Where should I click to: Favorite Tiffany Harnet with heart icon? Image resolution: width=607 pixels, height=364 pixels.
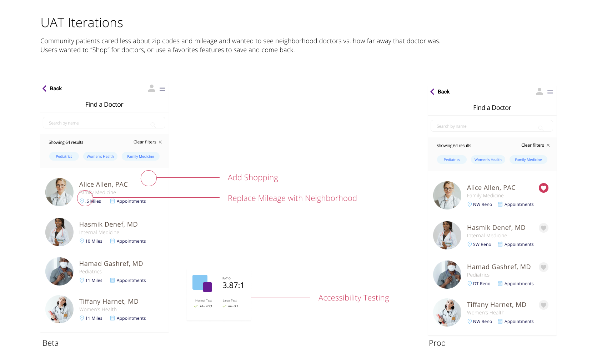point(543,305)
